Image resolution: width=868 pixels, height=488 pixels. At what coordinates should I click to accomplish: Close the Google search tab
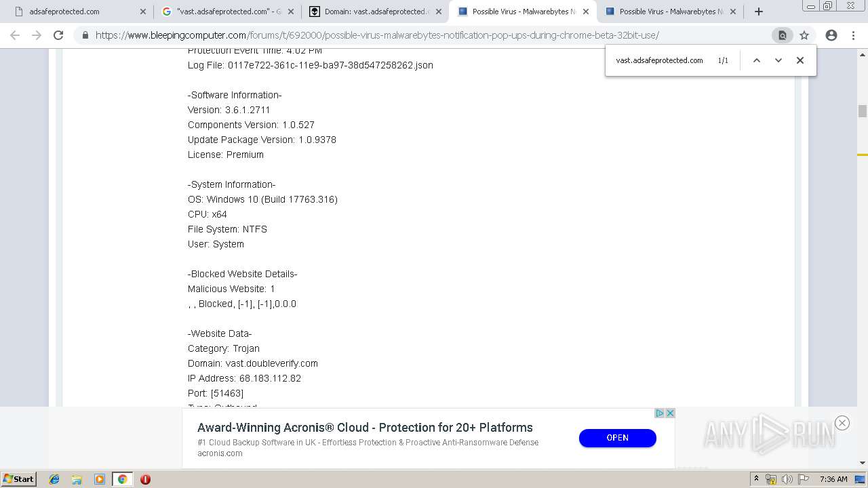[x=290, y=12]
